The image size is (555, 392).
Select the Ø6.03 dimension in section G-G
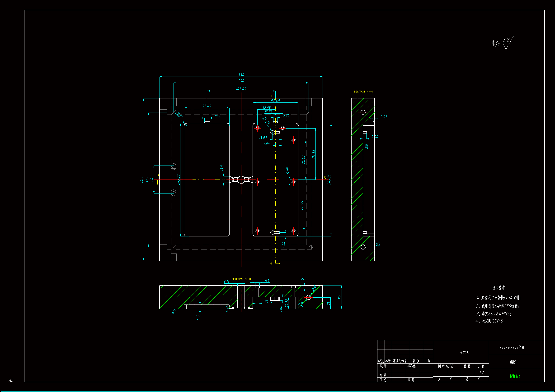(268, 301)
